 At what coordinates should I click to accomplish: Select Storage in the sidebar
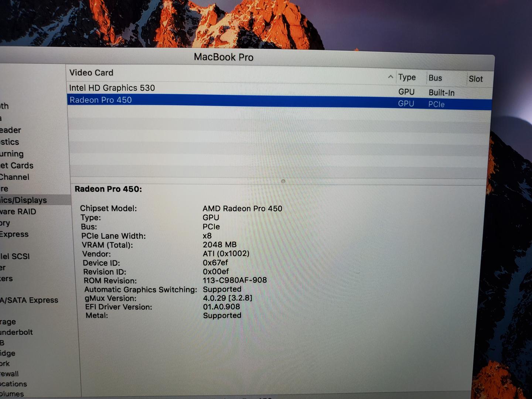point(8,322)
